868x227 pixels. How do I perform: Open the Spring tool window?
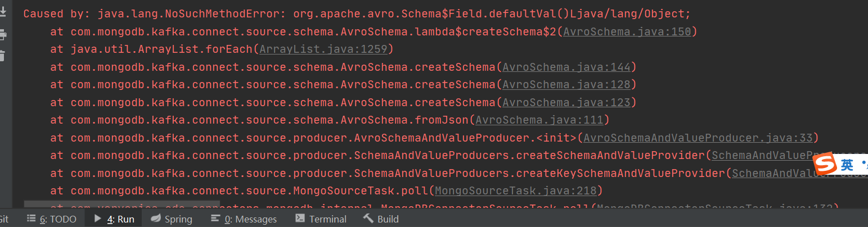(x=172, y=219)
